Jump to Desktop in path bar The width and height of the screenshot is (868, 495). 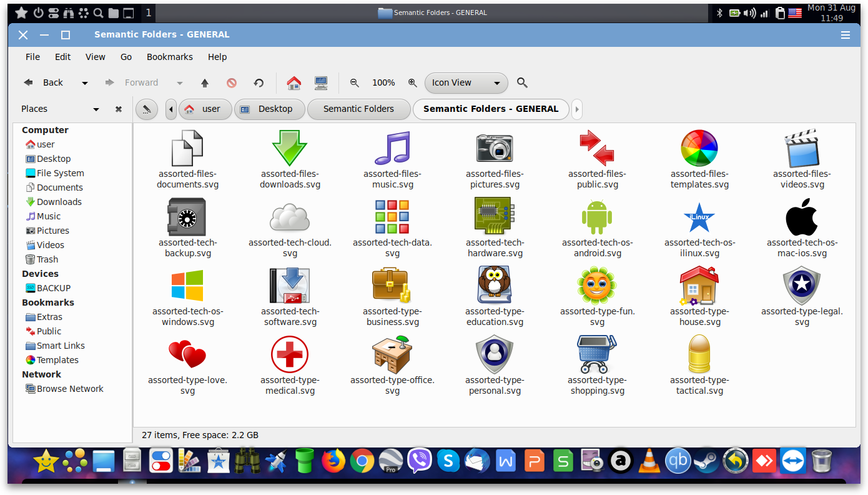269,109
